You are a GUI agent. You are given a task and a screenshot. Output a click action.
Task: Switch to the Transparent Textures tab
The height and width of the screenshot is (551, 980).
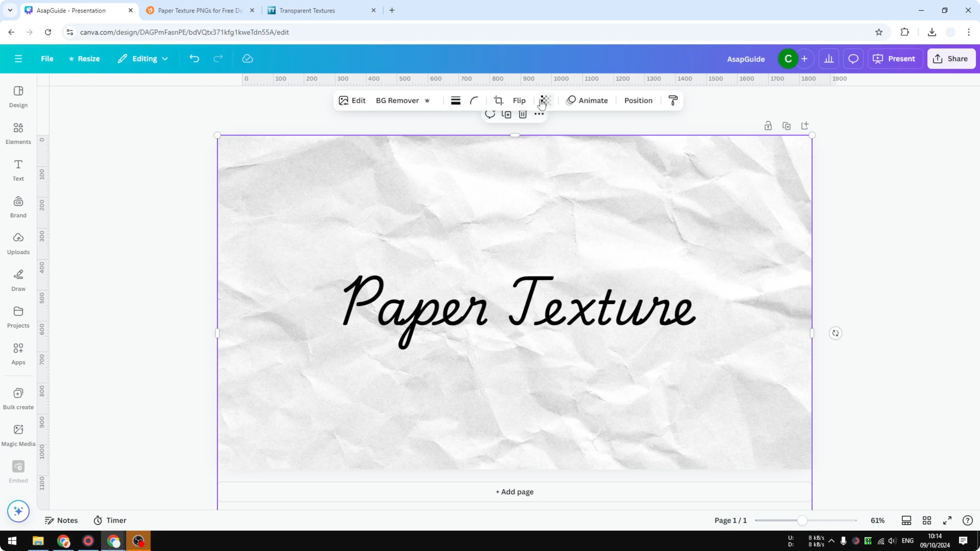point(307,10)
